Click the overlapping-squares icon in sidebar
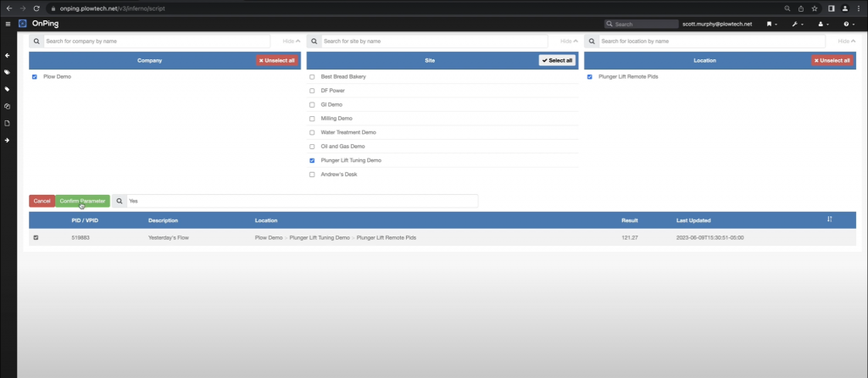Viewport: 868px width, 378px height. click(x=7, y=106)
